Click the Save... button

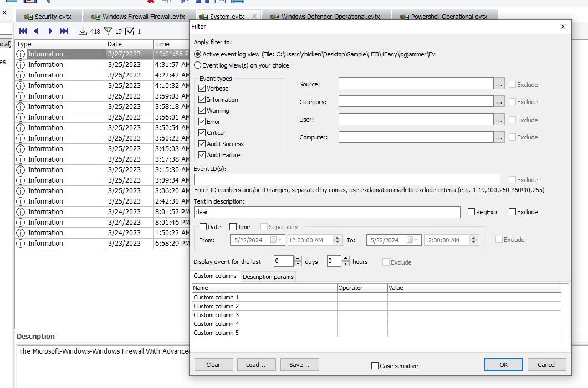click(x=300, y=364)
